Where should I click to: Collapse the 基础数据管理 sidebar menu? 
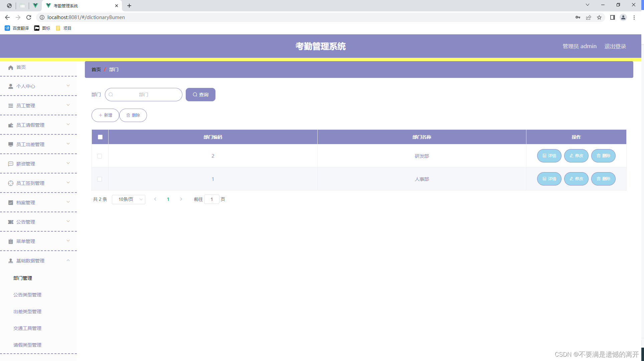[38, 261]
